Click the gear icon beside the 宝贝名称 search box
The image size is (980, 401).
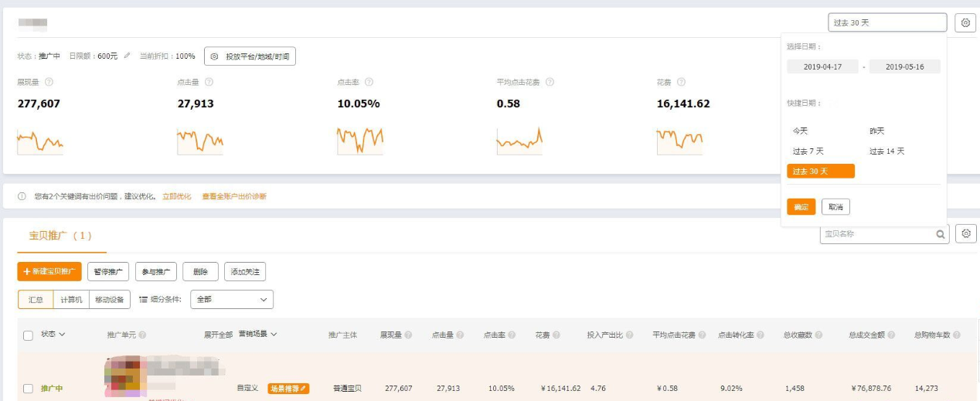pos(965,233)
